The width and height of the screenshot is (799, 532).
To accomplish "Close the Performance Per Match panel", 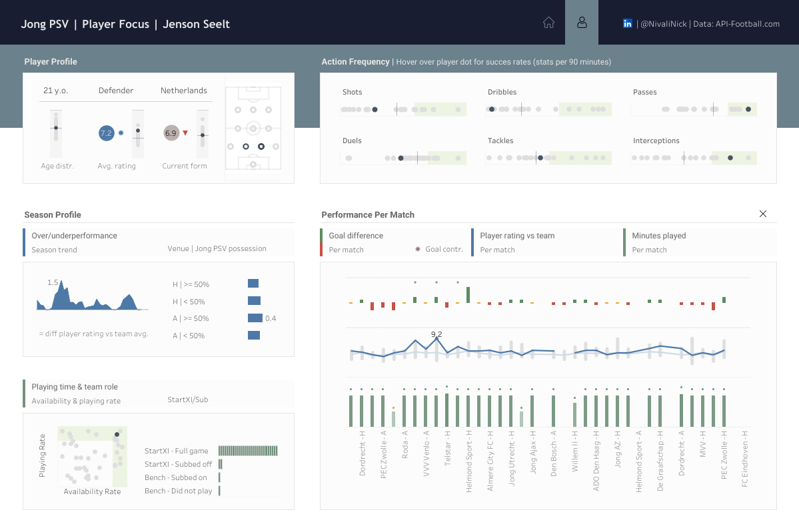I will (763, 214).
